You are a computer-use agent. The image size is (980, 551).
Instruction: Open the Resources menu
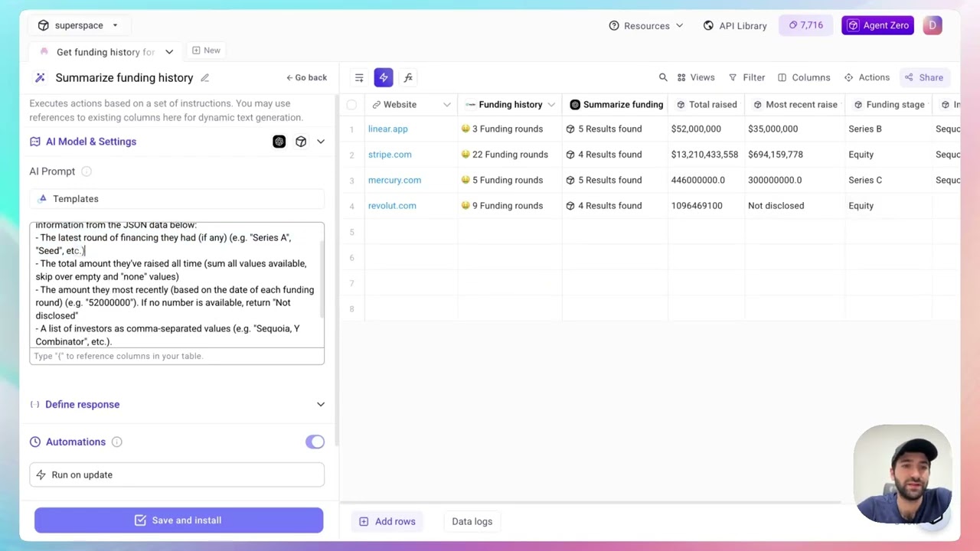pos(646,26)
